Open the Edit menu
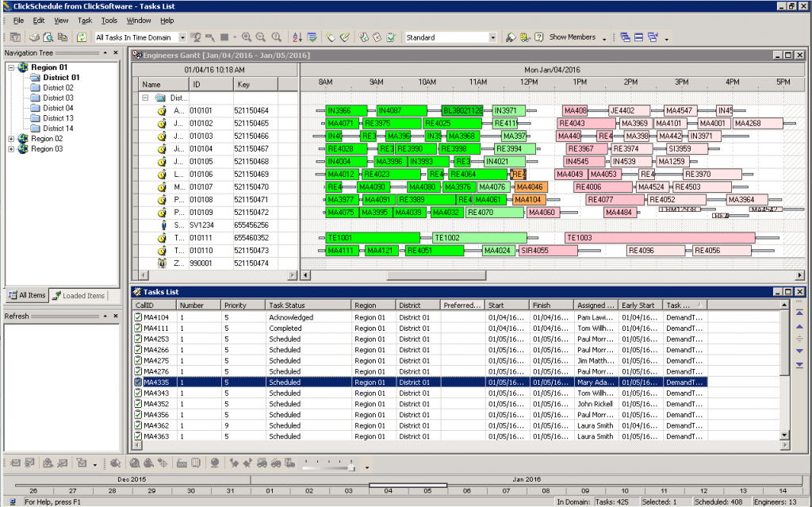 pos(39,21)
